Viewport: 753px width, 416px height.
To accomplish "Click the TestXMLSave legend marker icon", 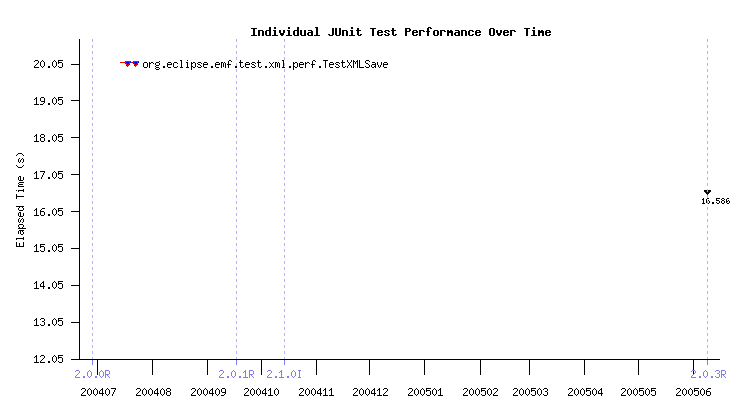I will click(131, 63).
